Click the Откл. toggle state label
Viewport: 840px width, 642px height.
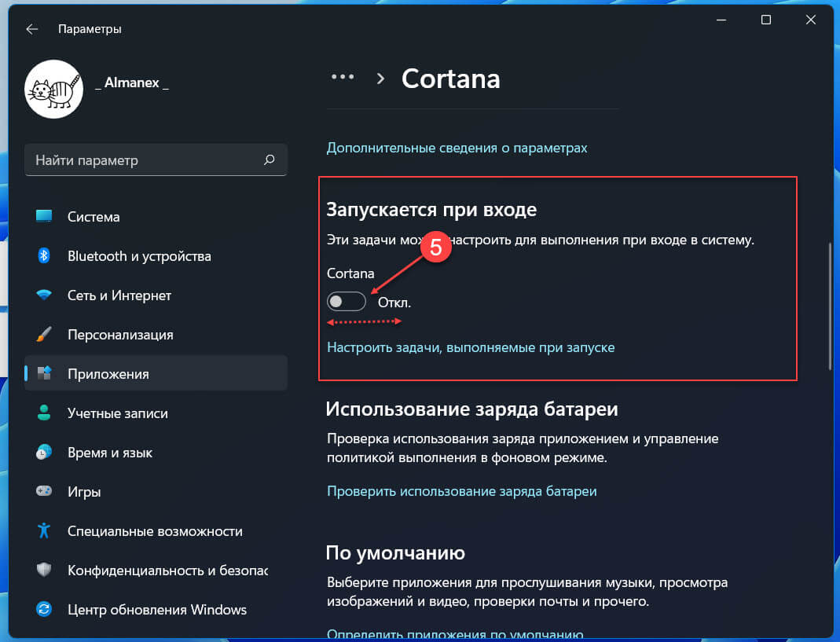(394, 303)
